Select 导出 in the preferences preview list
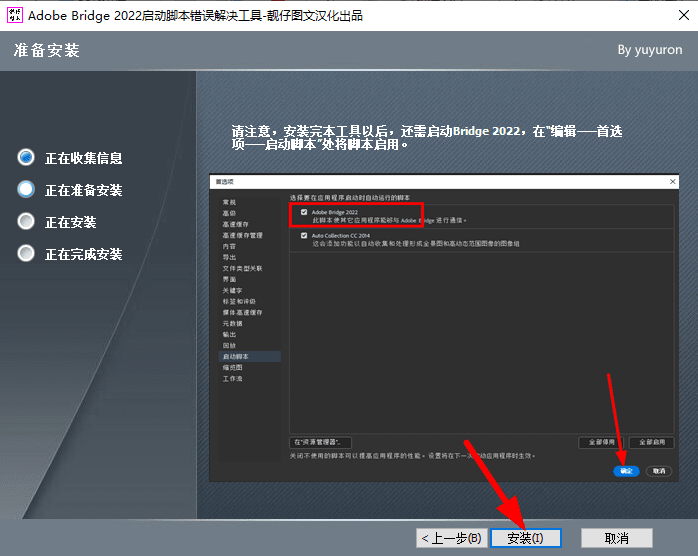This screenshot has height=556, width=698. pos(229,257)
